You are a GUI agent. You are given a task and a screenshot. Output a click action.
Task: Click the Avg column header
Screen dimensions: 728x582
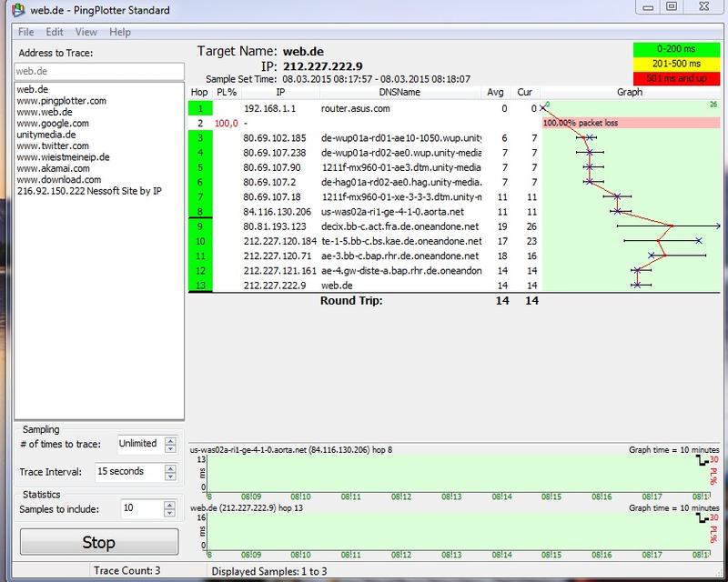(495, 92)
